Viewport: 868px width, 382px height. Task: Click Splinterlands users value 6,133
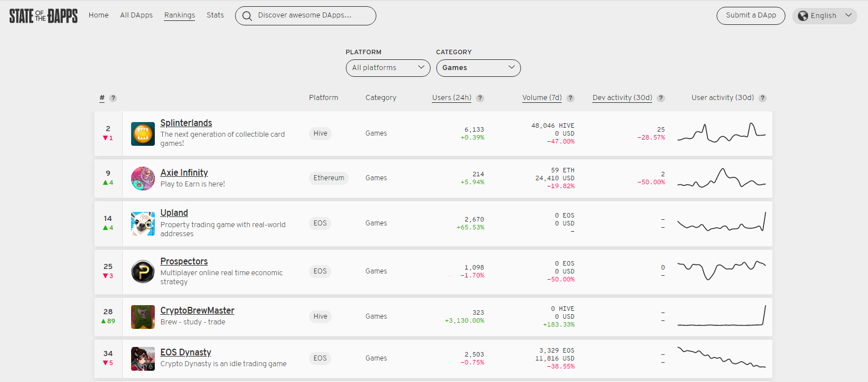(x=474, y=129)
